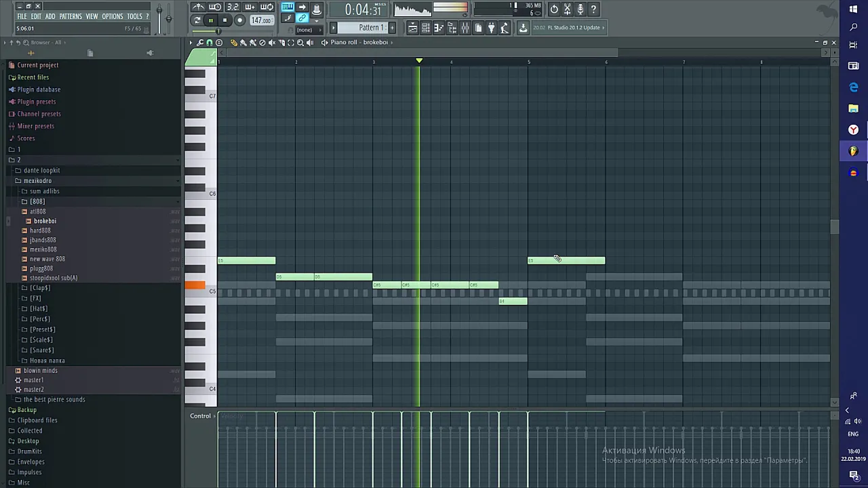The height and width of the screenshot is (488, 868).
Task: Open the piano roll main menu arrow
Action: click(x=191, y=42)
